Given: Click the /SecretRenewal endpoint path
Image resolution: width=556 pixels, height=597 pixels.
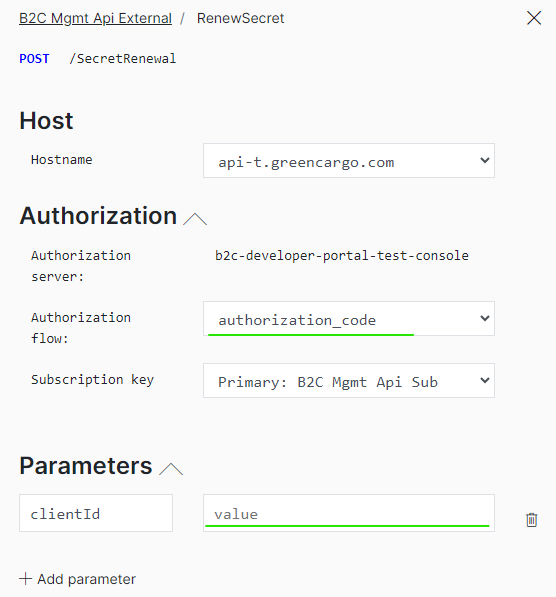Looking at the screenshot, I should tap(123, 59).
